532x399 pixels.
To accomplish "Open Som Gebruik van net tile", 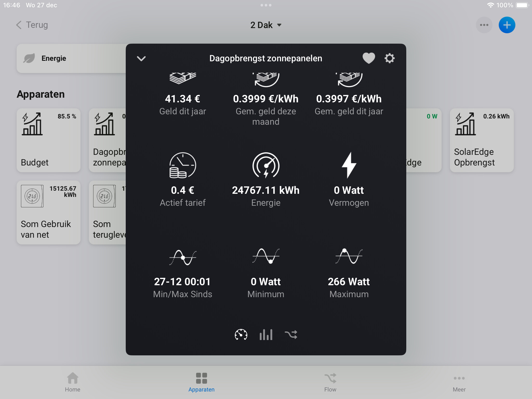I will point(49,212).
